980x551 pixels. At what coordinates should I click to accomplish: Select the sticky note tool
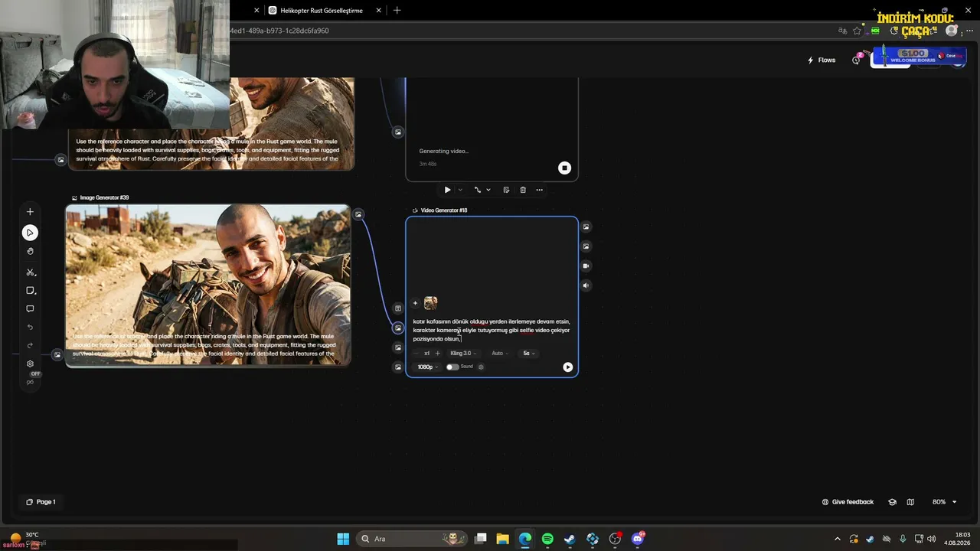(x=30, y=291)
